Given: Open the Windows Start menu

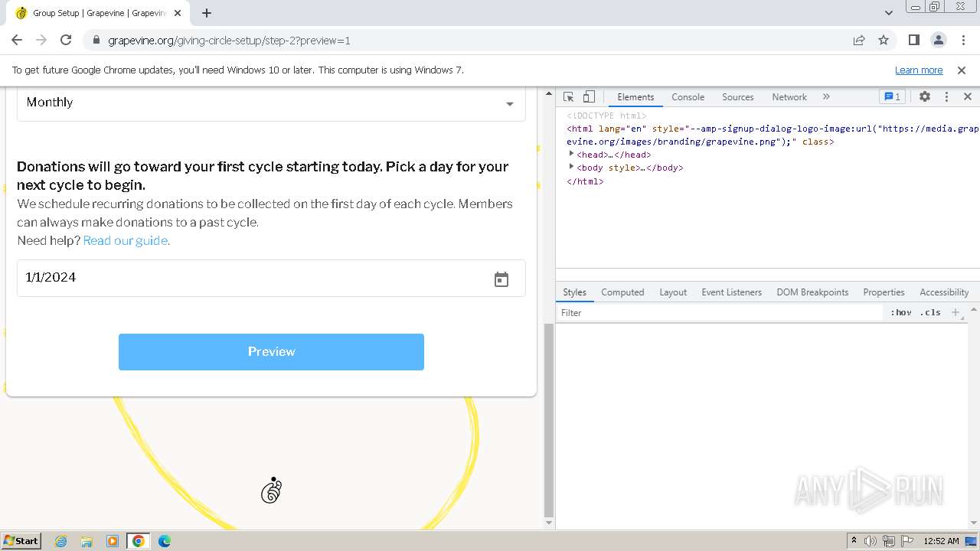Looking at the screenshot, I should point(21,541).
